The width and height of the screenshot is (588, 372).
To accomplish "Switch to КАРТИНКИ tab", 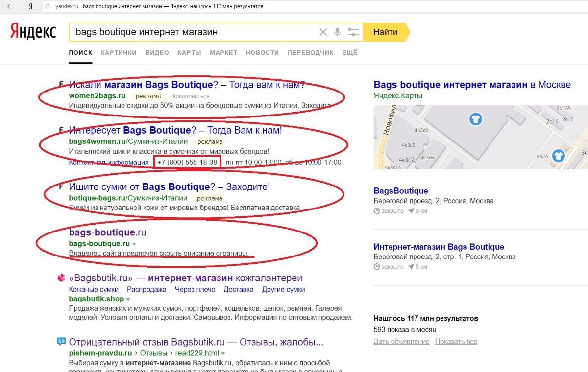I will coord(119,53).
